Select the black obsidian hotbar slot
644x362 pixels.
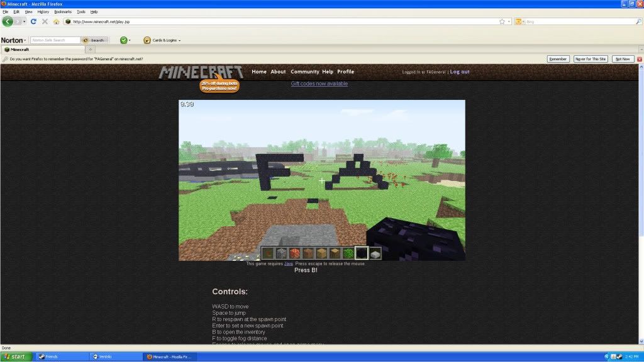click(x=362, y=253)
